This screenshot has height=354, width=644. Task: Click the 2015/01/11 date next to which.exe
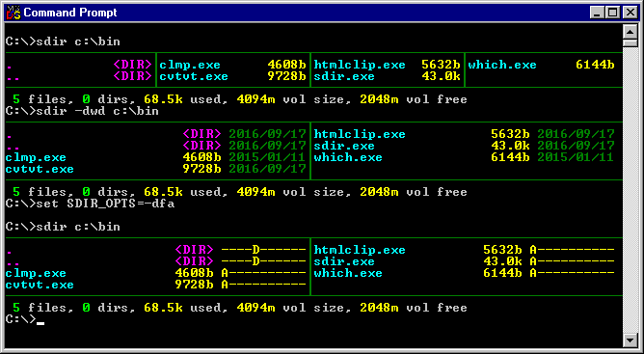click(x=576, y=157)
